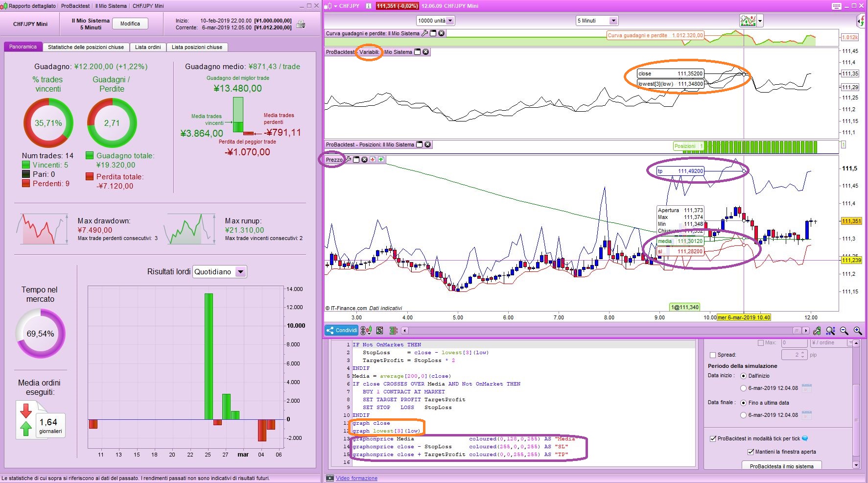
Task: Click the horizontal zoom fit icon
Action: click(x=830, y=331)
